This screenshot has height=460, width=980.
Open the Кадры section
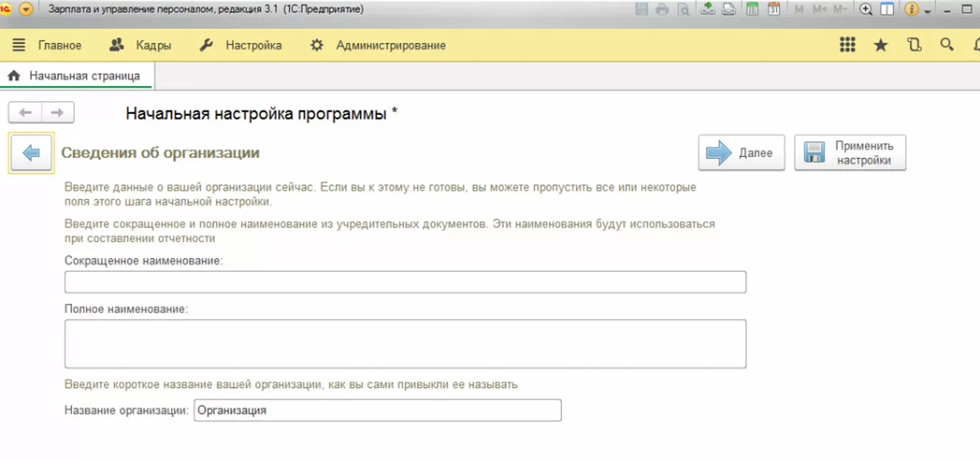pos(141,45)
